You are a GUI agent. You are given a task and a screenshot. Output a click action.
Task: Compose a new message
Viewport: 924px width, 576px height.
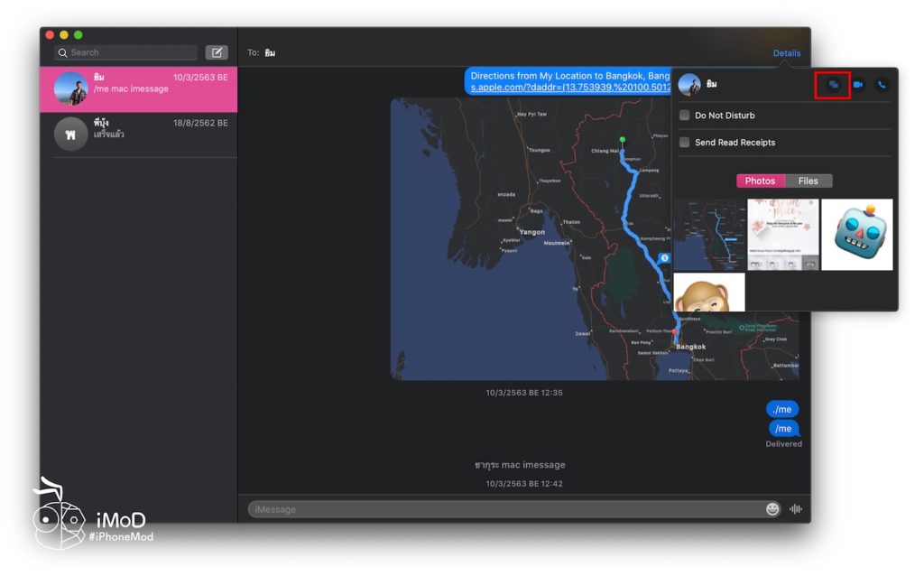click(x=217, y=52)
